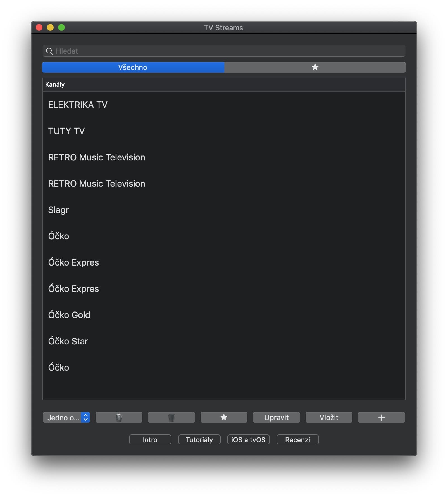The width and height of the screenshot is (448, 497).
Task: Open the "Jedno o..." popup menu
Action: (x=66, y=417)
